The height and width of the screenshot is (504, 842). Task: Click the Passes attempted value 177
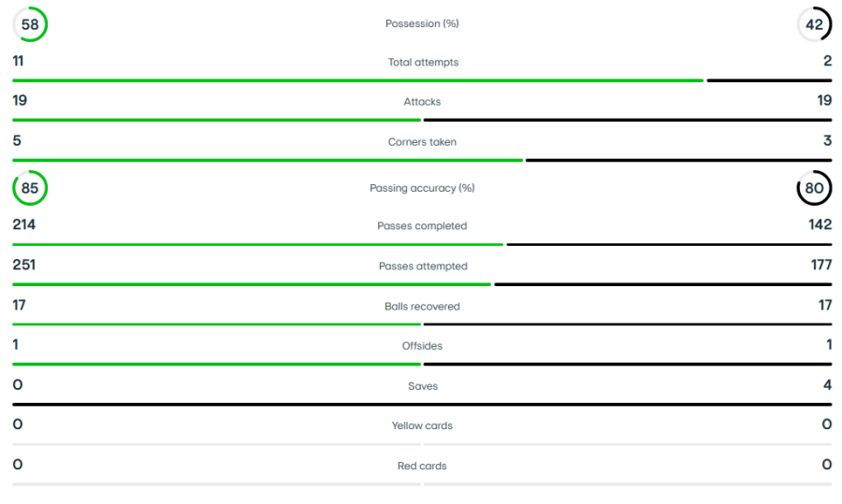point(821,265)
